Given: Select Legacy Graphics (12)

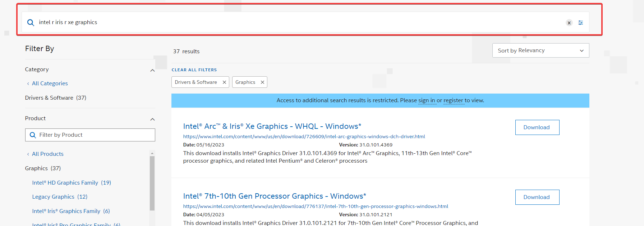Looking at the screenshot, I should click(x=60, y=197).
